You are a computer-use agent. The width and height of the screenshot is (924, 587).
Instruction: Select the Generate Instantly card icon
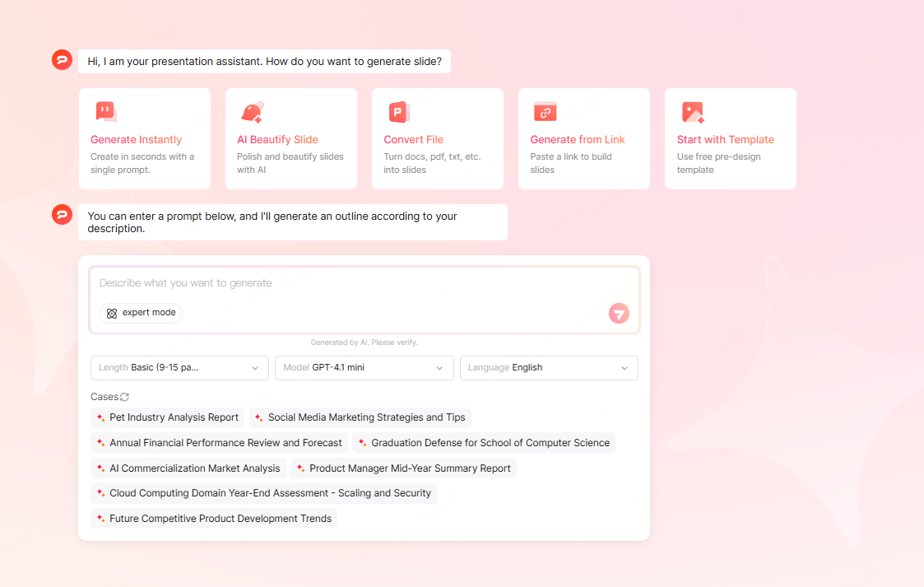point(105,111)
